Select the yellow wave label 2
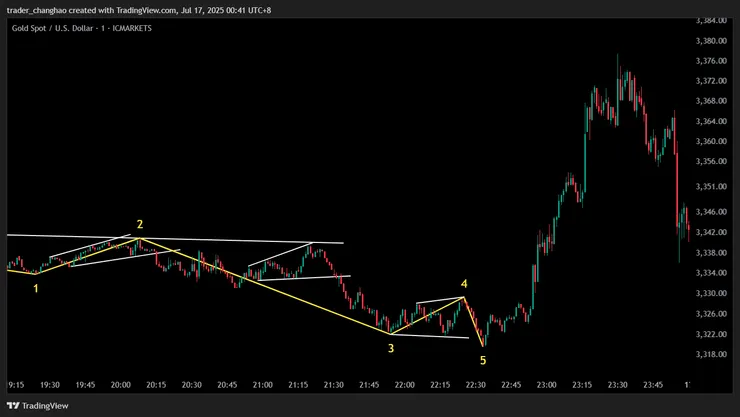Viewport: 740px width, 417px height. (x=140, y=224)
